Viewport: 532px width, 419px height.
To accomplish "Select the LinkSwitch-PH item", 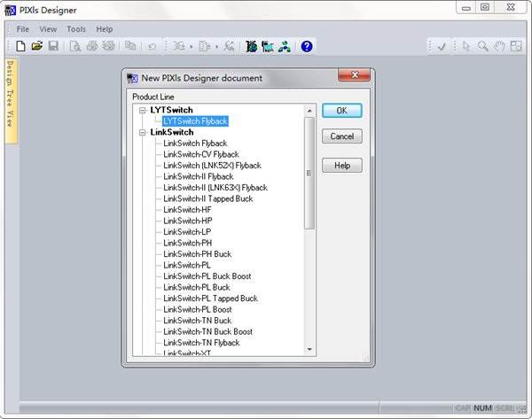I will (188, 243).
